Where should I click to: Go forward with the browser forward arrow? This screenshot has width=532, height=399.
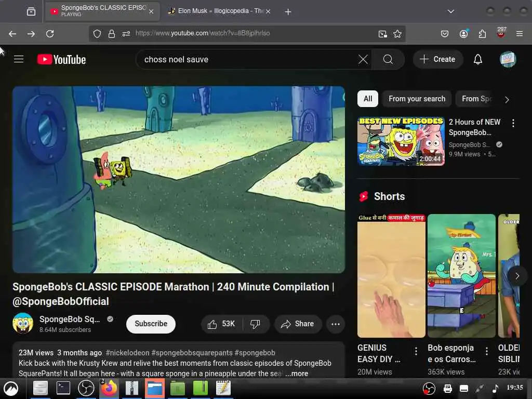(31, 34)
